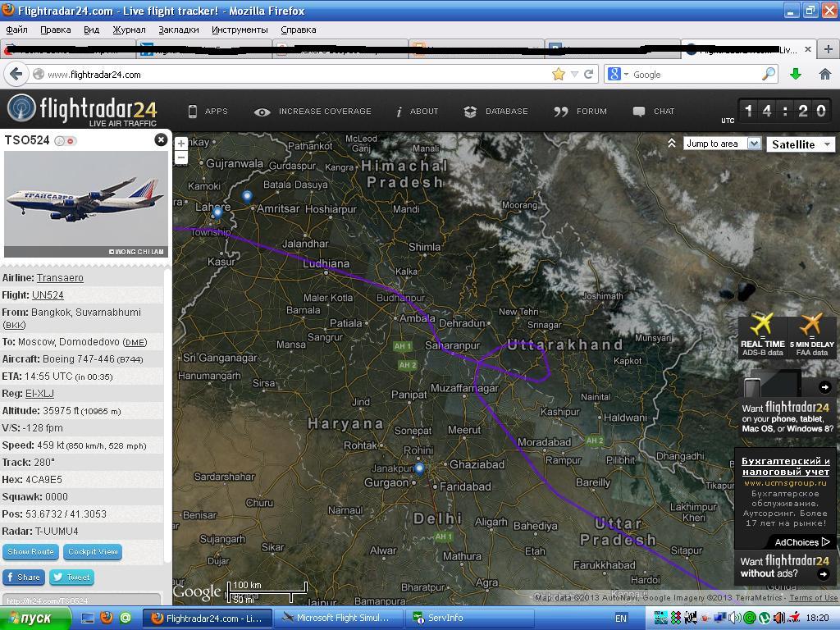Open the Jump to area dropdown

click(x=722, y=144)
